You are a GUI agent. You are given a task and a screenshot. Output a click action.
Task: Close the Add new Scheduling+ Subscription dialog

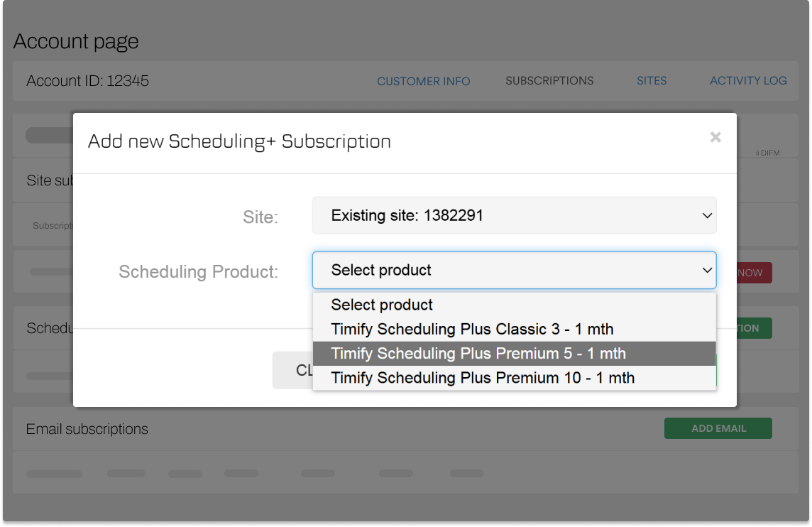715,137
